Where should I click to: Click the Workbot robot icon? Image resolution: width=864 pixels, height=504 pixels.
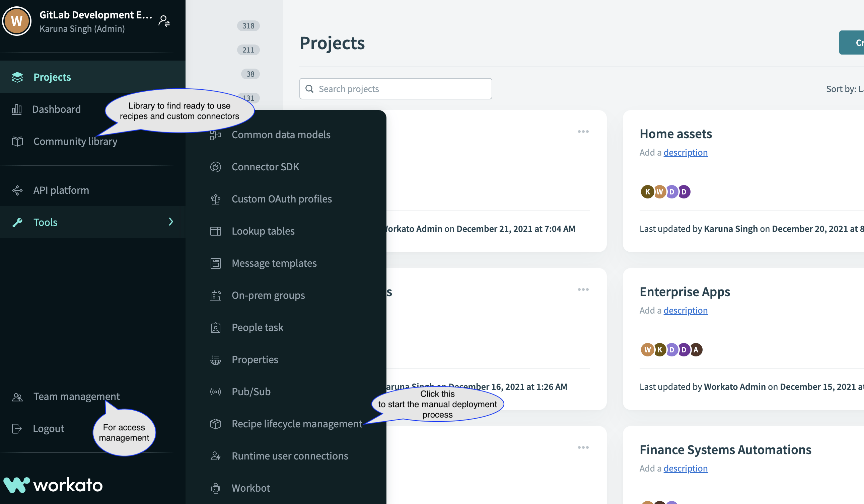(215, 488)
